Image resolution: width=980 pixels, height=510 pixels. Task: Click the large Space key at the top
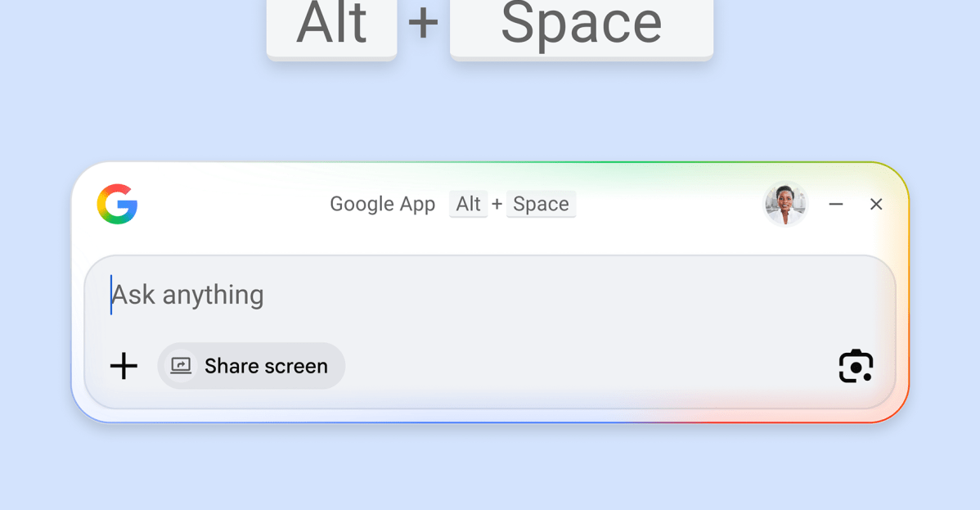(x=581, y=25)
